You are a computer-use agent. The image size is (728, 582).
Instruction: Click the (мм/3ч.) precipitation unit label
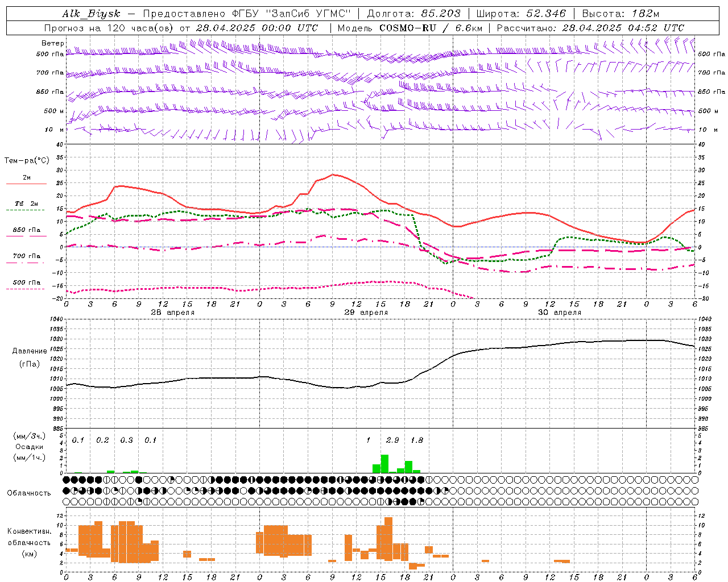(x=30, y=436)
